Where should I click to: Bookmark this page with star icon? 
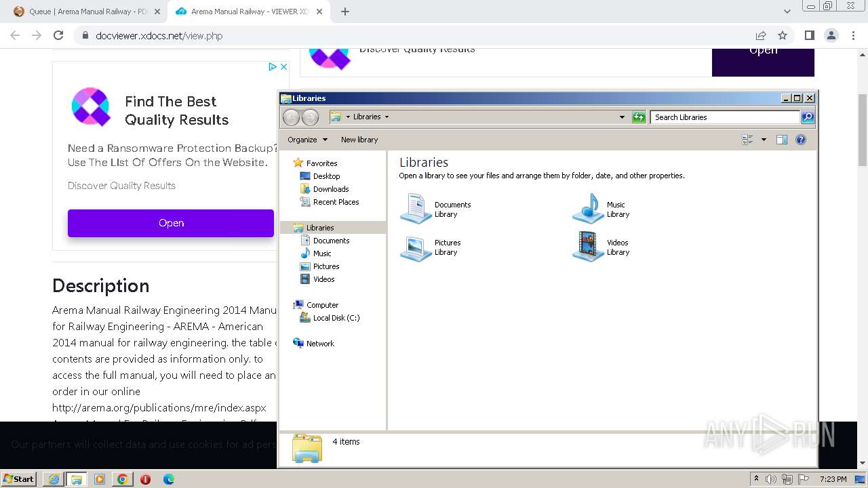point(783,36)
